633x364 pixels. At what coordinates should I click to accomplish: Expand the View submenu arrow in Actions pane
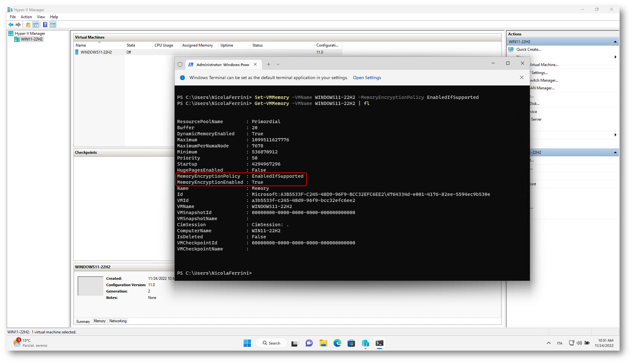615,135
